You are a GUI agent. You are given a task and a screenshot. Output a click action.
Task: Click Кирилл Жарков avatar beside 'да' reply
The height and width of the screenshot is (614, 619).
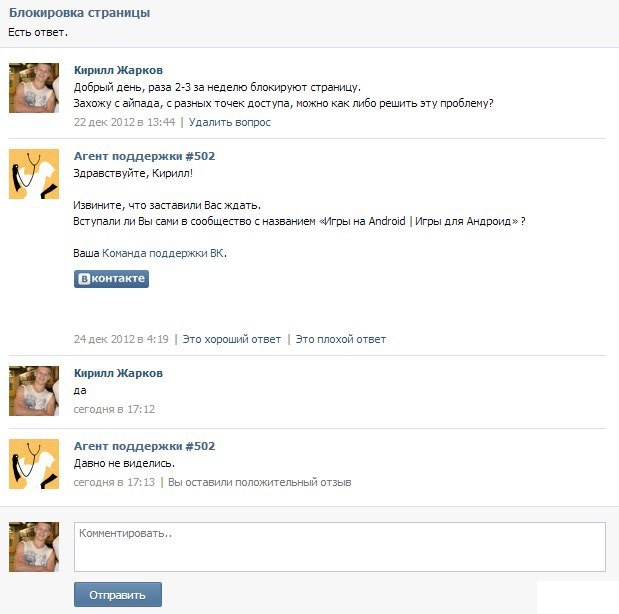[34, 391]
